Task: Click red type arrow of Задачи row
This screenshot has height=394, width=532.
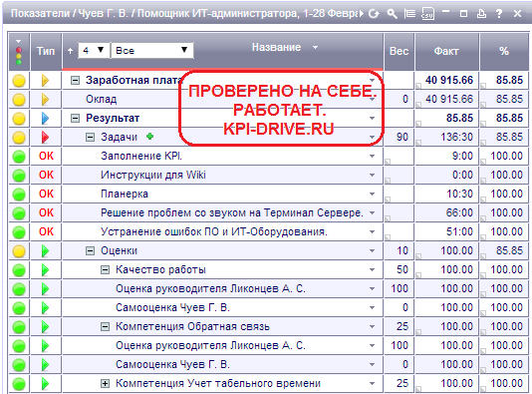Action: click(45, 138)
